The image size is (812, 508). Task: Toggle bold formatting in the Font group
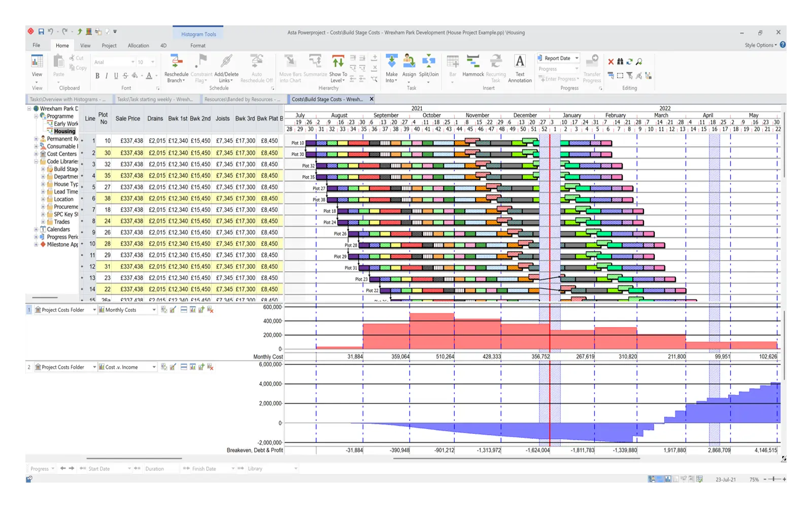click(x=97, y=76)
